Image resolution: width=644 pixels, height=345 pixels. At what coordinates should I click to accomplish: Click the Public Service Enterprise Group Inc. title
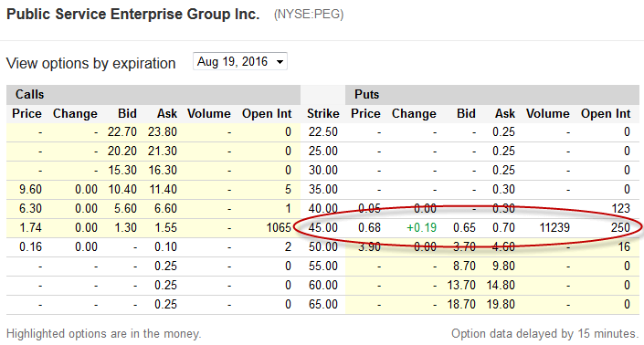tap(133, 15)
